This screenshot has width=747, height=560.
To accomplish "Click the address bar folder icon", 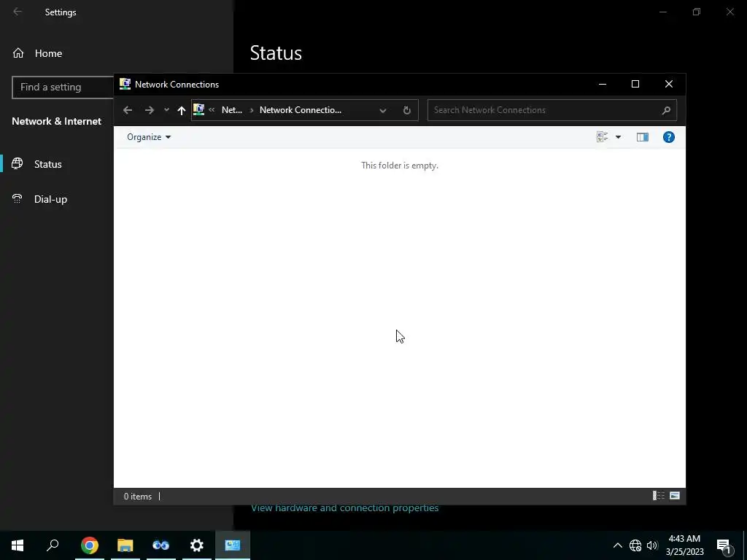I will [198, 110].
